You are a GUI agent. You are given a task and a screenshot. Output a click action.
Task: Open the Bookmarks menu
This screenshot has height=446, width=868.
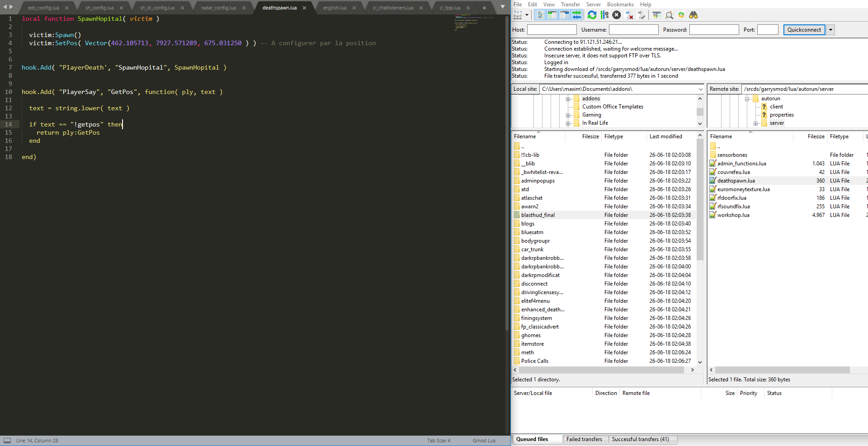click(x=620, y=5)
